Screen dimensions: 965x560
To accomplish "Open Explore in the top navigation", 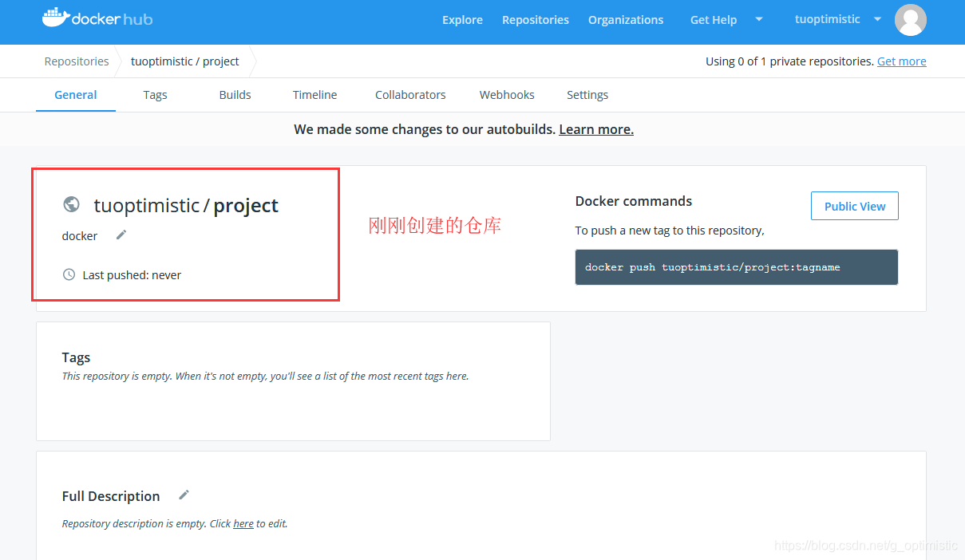I will coord(462,20).
